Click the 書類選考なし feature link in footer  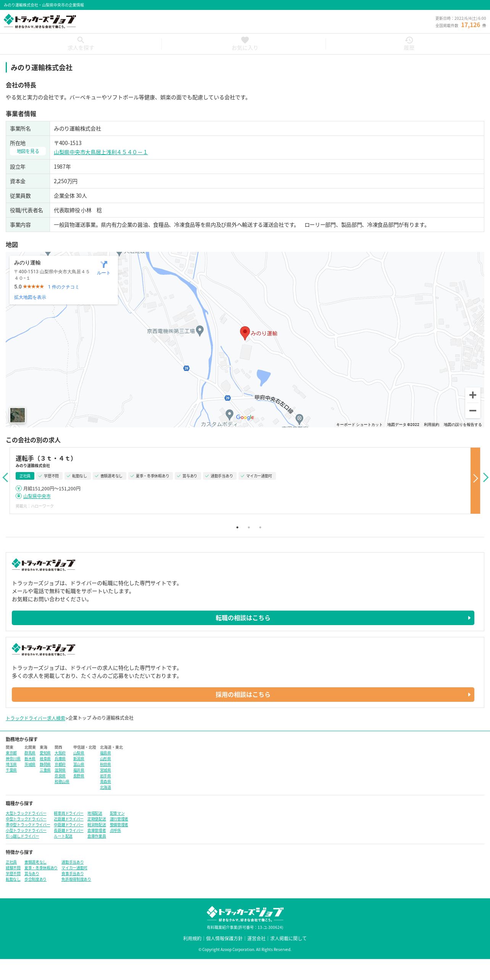point(35,862)
